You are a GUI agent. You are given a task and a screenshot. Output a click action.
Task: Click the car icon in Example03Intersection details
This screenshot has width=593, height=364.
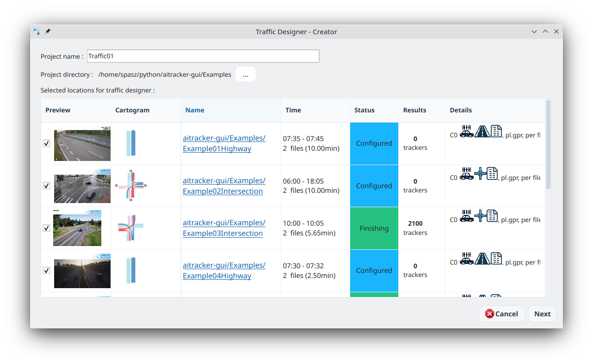point(466,216)
